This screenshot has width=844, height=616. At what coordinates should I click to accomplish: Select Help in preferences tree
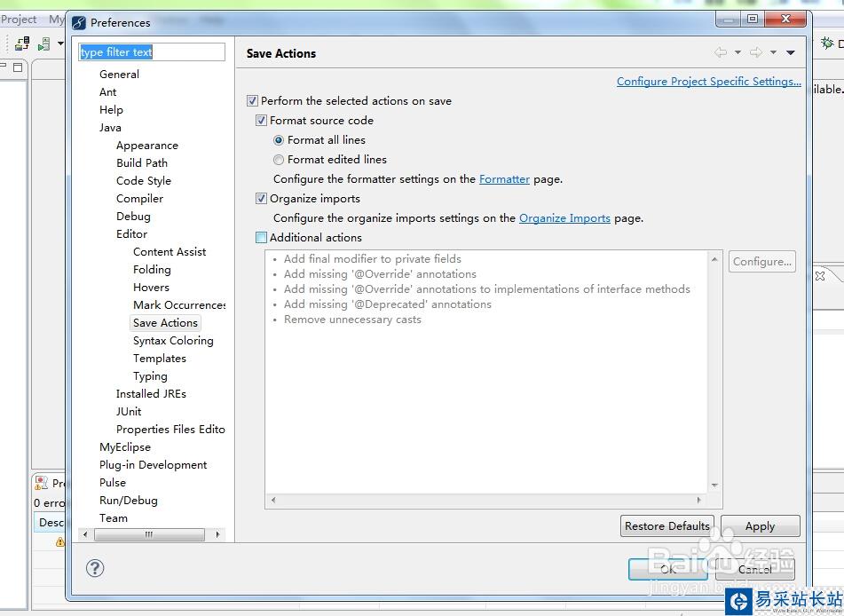pyautogui.click(x=111, y=110)
